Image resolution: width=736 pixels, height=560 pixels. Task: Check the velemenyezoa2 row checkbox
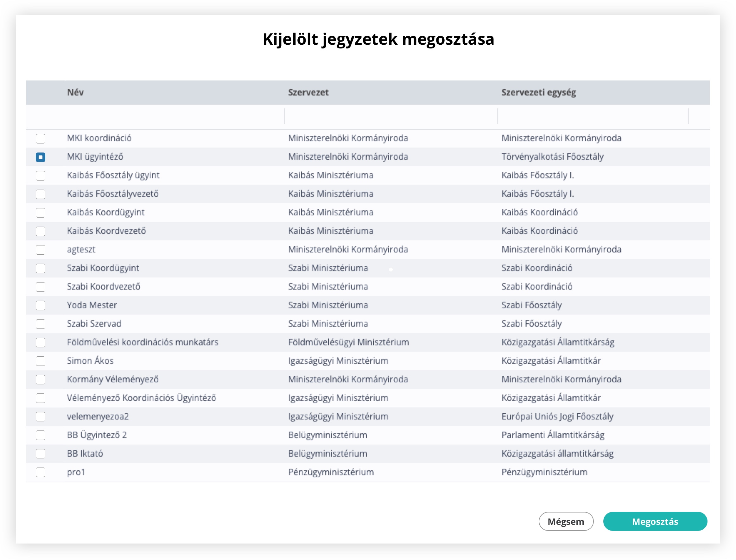(x=40, y=416)
